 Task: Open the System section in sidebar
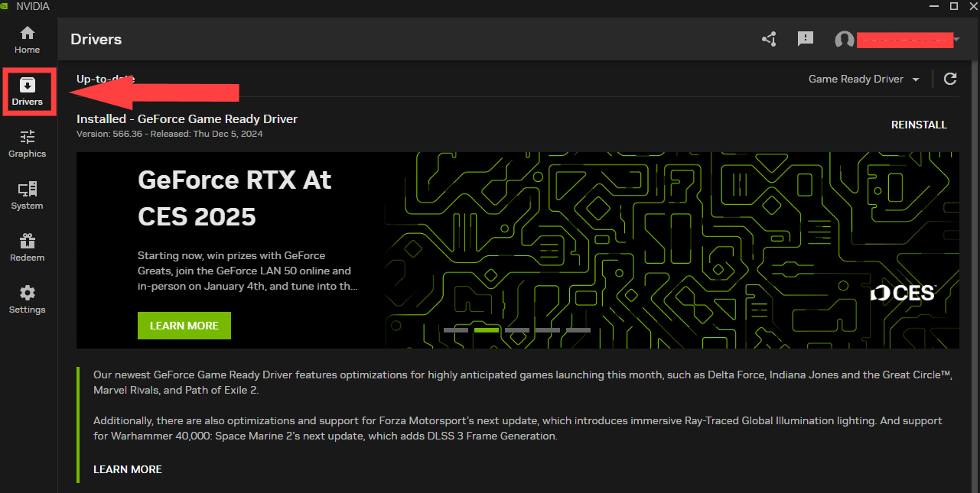tap(28, 196)
